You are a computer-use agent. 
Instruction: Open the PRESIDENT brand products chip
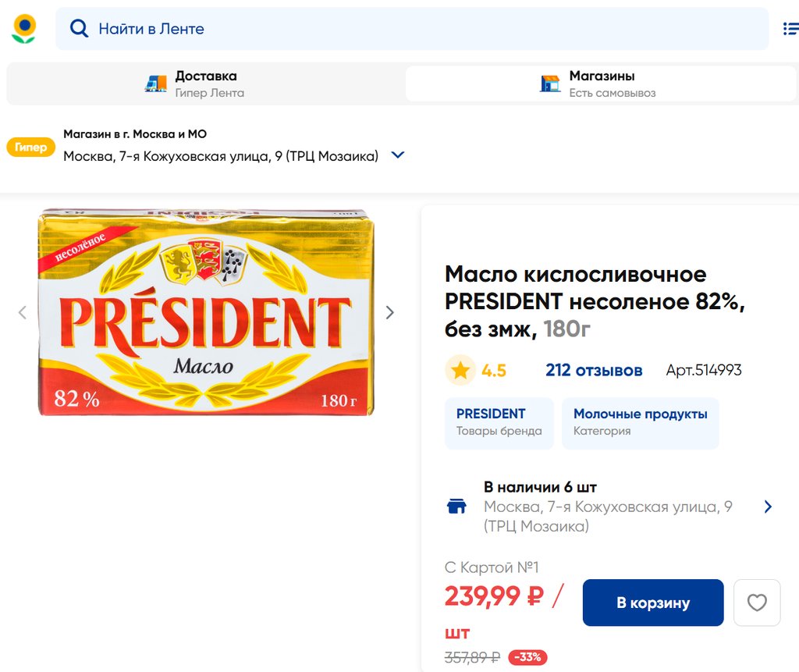click(x=499, y=422)
